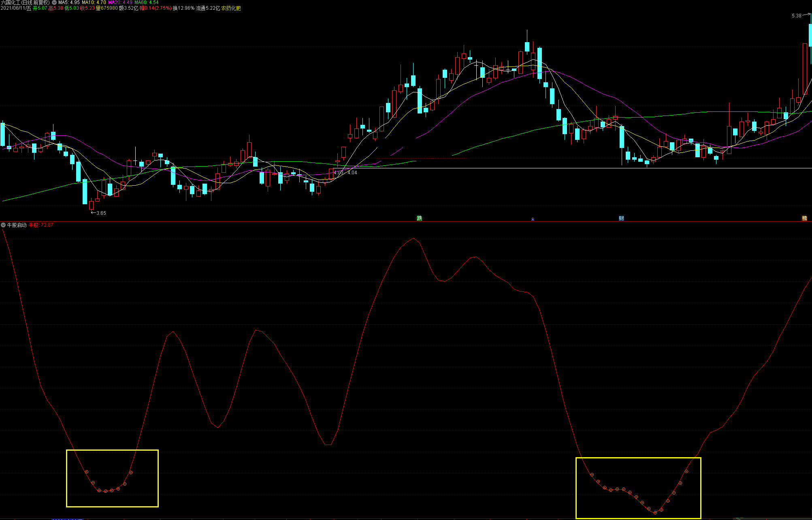Click the high price 高5.38 value
This screenshot has width=812, height=520.
coord(56,8)
